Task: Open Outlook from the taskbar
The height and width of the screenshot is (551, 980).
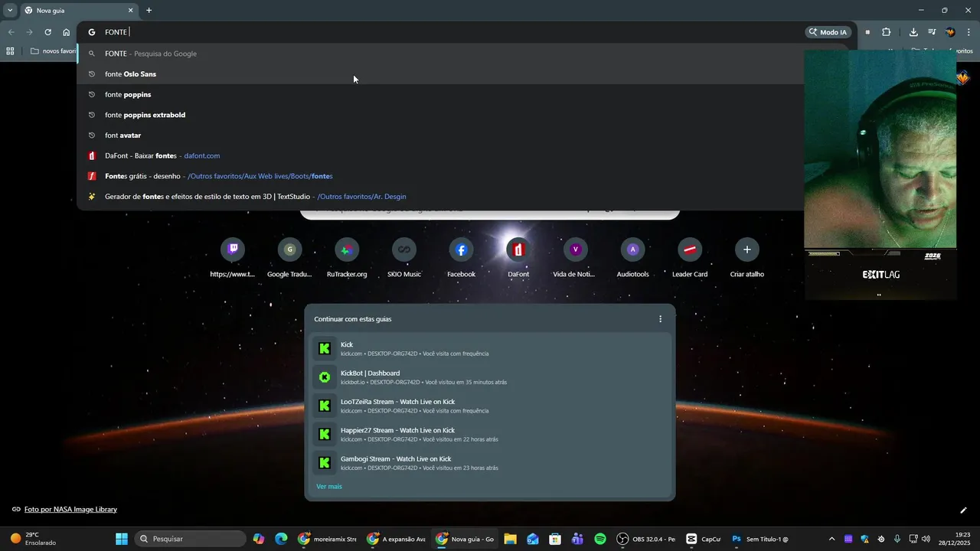Action: coord(533,539)
